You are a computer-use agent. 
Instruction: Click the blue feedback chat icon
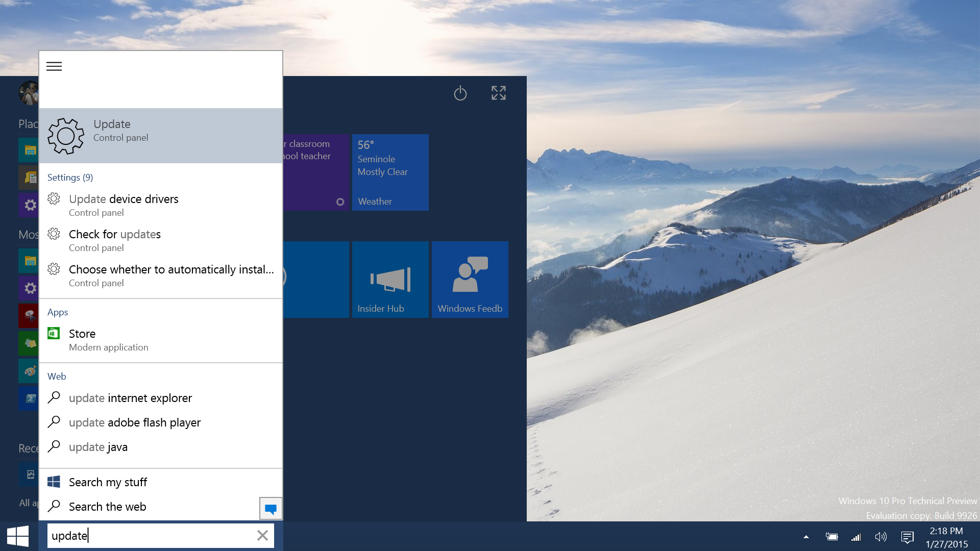(x=271, y=508)
